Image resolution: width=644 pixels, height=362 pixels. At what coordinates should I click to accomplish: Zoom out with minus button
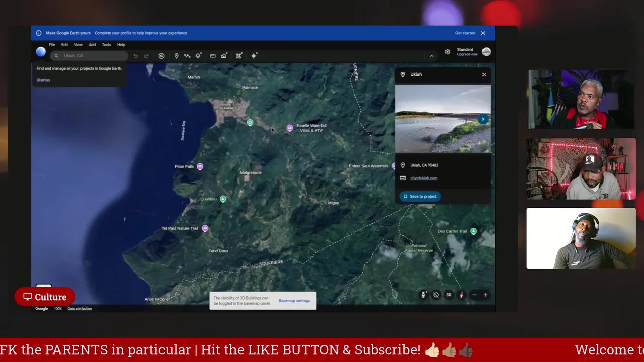click(x=474, y=295)
